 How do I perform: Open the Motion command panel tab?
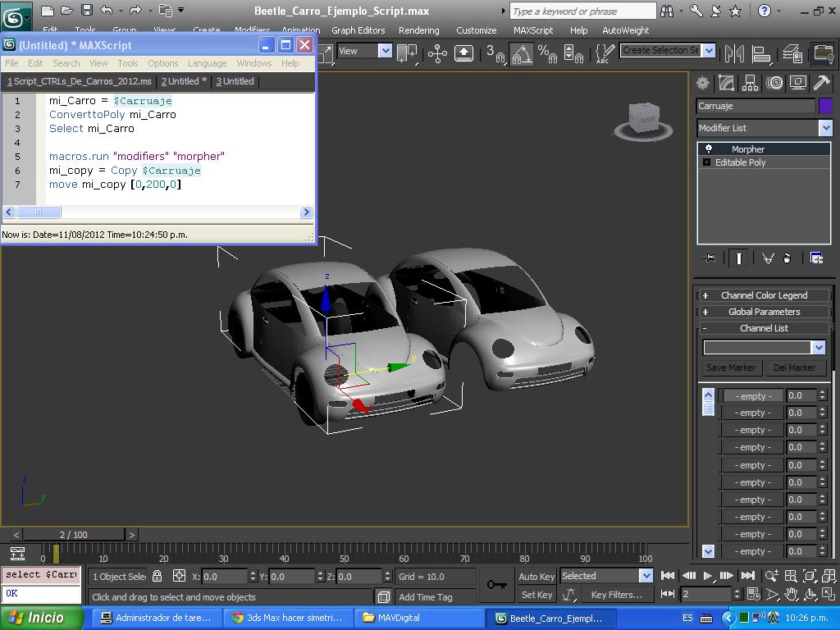click(774, 83)
